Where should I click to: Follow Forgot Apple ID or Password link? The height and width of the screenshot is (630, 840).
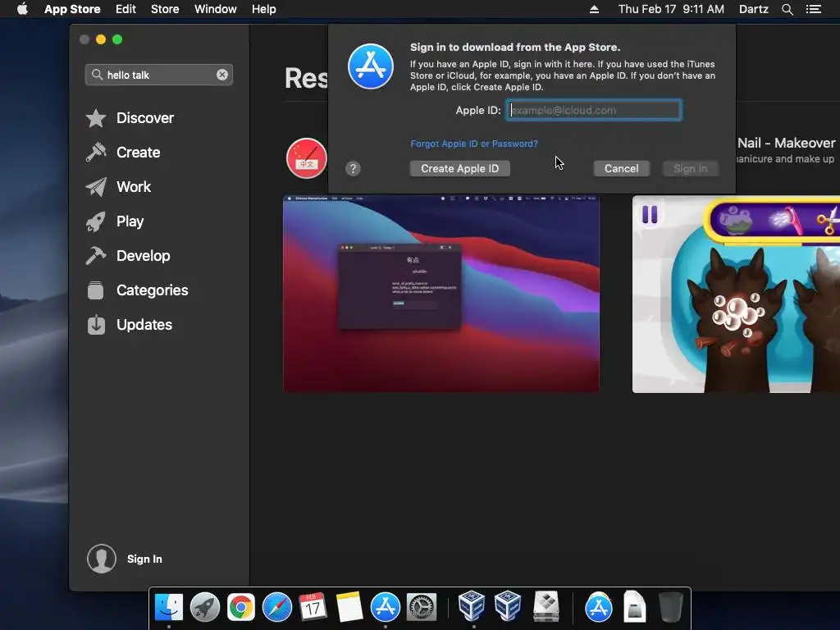coord(474,144)
